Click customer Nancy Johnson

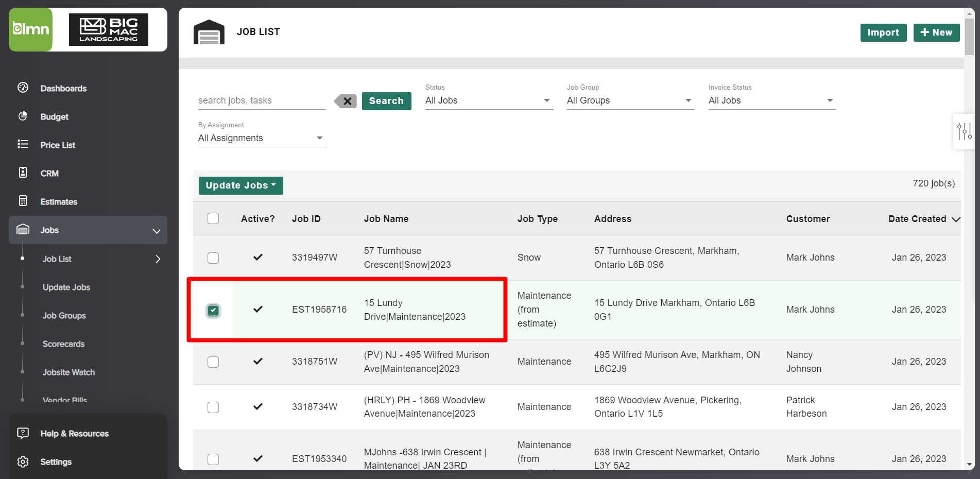pos(804,362)
